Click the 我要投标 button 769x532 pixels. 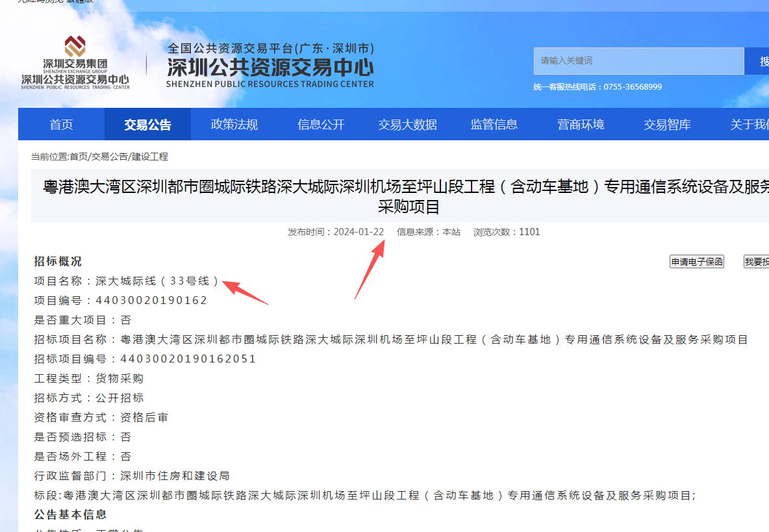[x=757, y=262]
